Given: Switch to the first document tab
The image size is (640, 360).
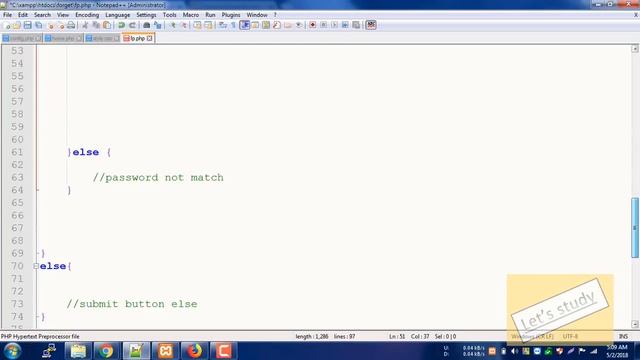Looking at the screenshot, I should click(x=22, y=38).
